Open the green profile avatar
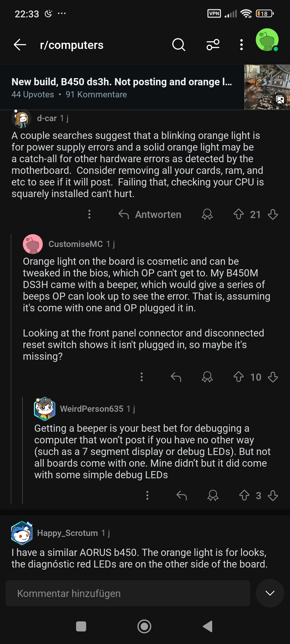The height and width of the screenshot is (644, 290). [x=267, y=40]
